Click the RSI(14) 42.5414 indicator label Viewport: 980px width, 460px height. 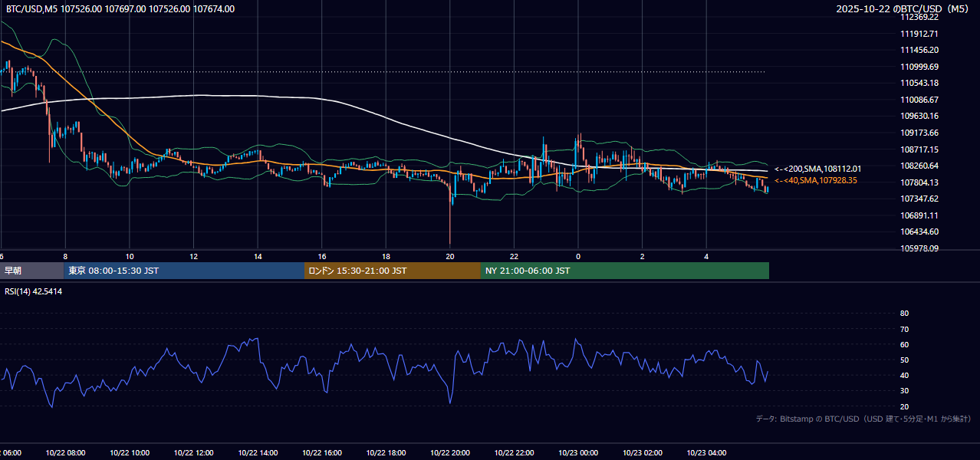pos(34,291)
